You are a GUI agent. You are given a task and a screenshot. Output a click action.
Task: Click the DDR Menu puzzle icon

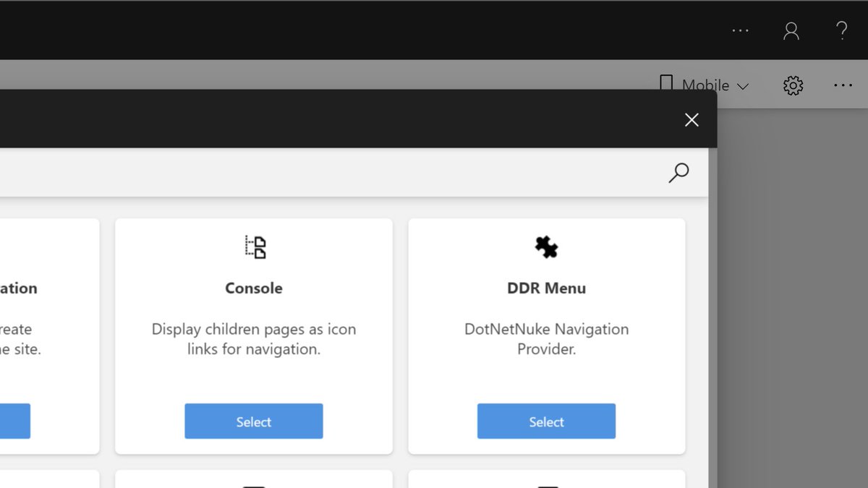[x=546, y=247]
